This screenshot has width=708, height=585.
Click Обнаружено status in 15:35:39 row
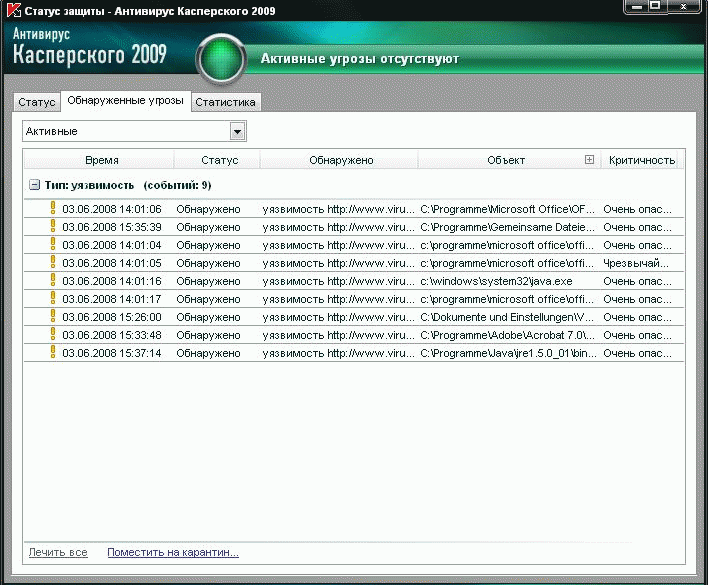(x=208, y=227)
